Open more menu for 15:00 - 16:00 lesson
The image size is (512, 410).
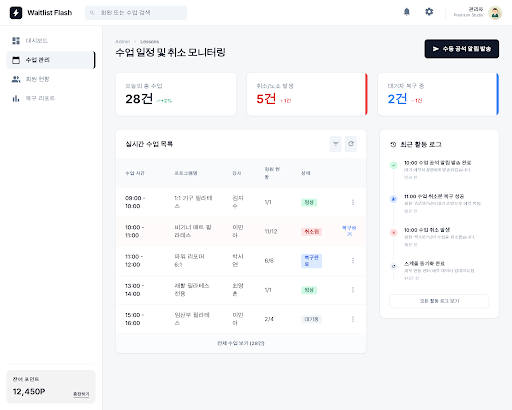[353, 319]
